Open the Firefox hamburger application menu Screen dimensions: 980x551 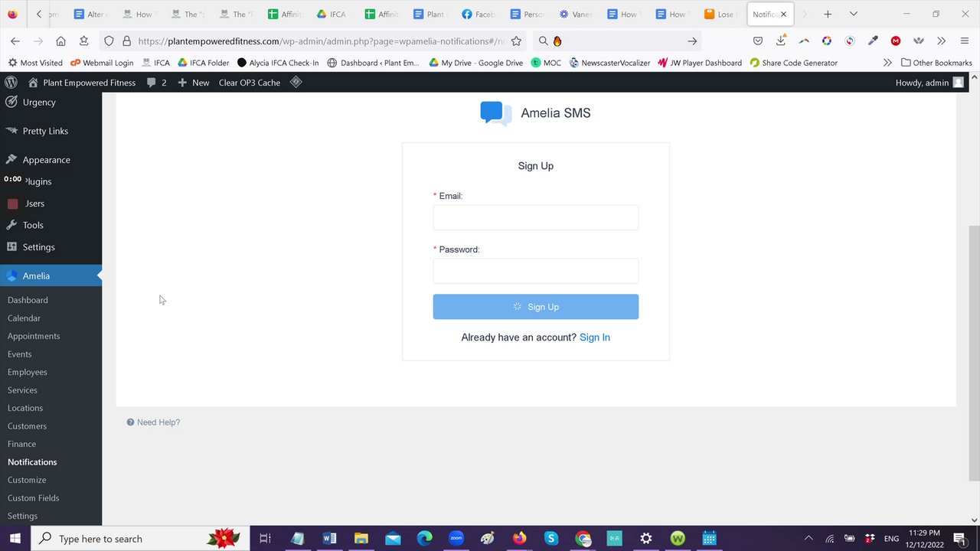pyautogui.click(x=964, y=41)
